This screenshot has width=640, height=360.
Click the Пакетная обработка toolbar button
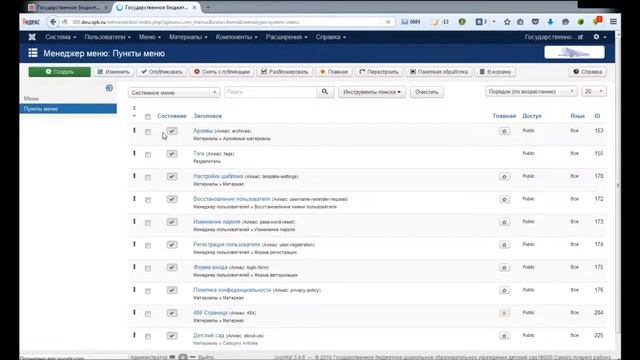pyautogui.click(x=439, y=72)
